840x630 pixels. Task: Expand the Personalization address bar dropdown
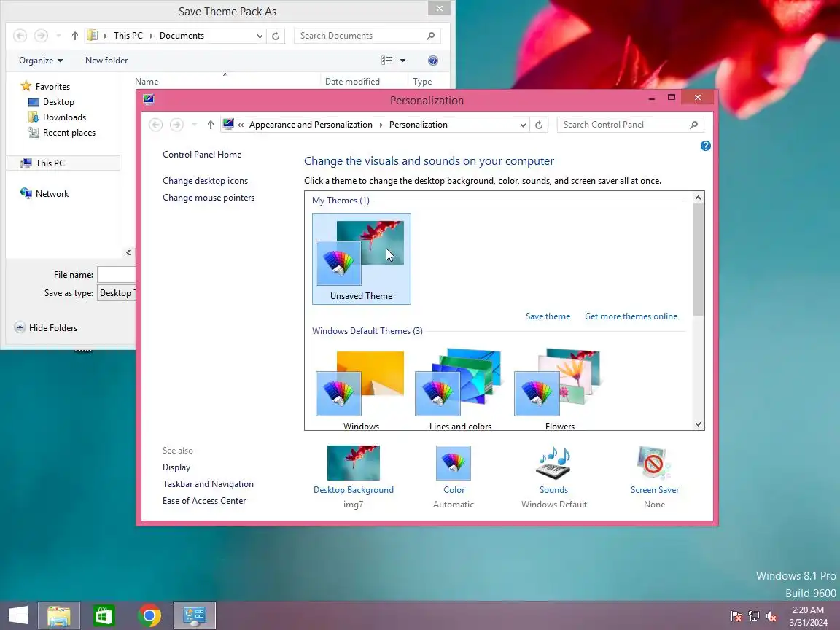(x=523, y=125)
